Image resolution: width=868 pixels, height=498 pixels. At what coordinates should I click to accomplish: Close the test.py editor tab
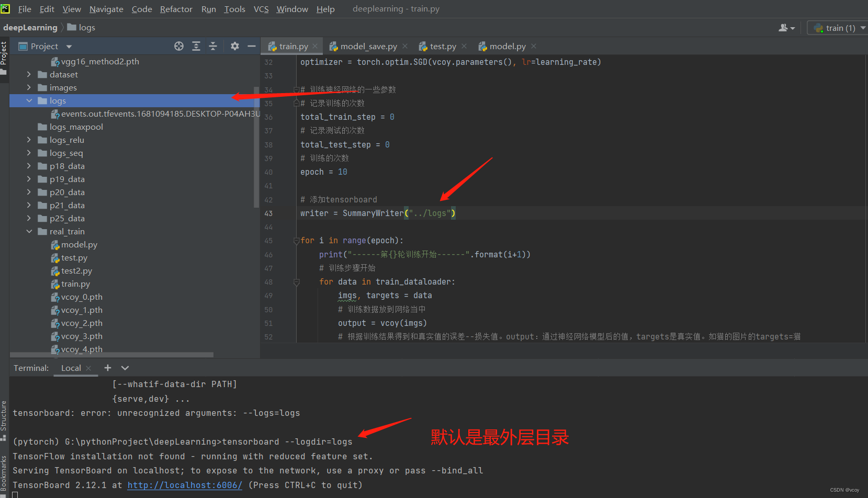[x=464, y=46]
